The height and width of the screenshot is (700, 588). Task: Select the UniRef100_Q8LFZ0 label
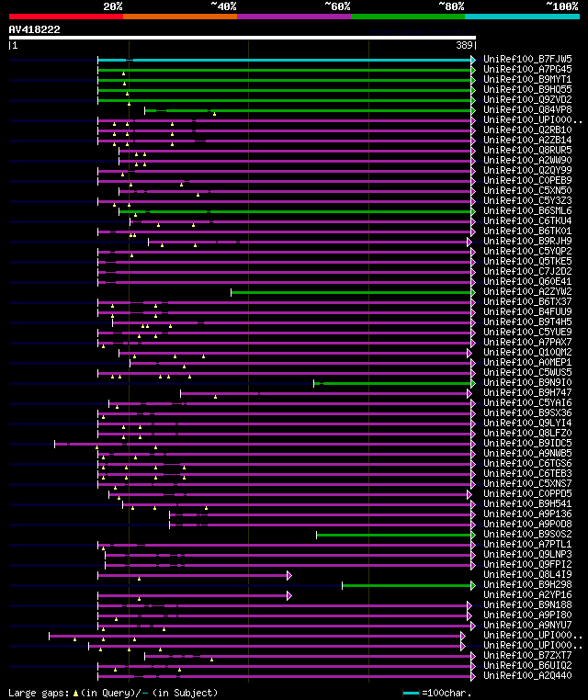pyautogui.click(x=527, y=433)
